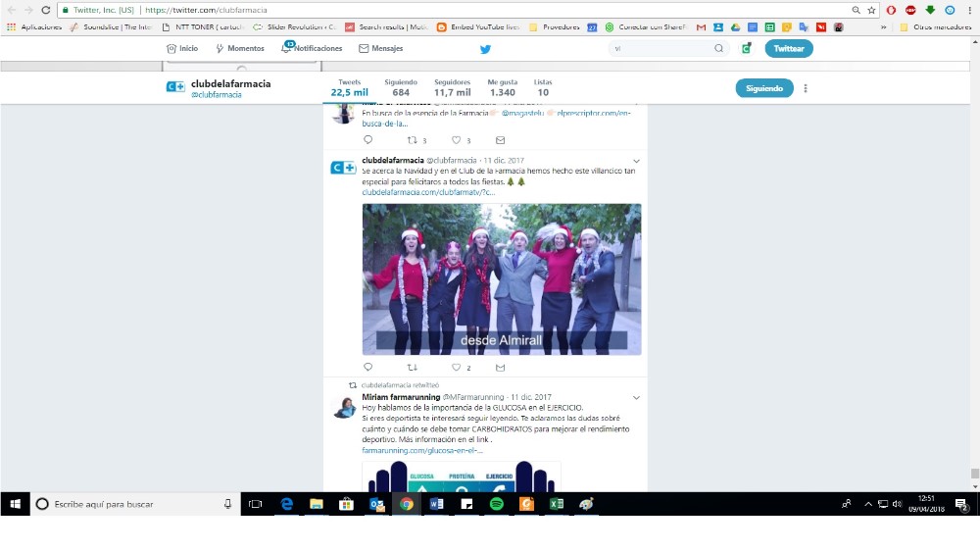Open the @clubfarmacia handle link
This screenshot has height=552, width=980.
(217, 95)
